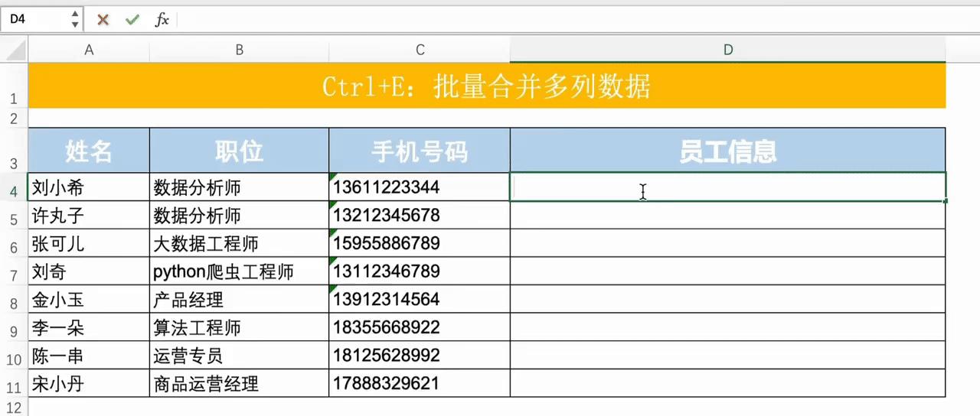Select the cell containing 刘小希
Screen dimensions: 980x416
(89, 187)
